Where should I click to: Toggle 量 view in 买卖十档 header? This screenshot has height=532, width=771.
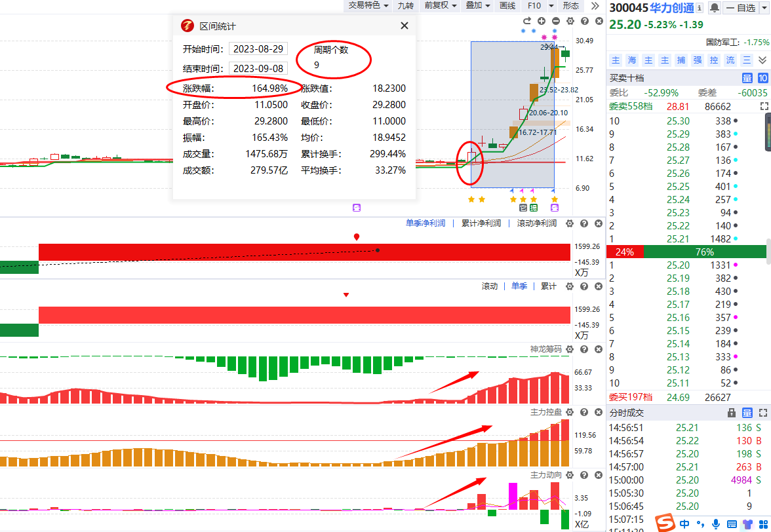pos(747,78)
